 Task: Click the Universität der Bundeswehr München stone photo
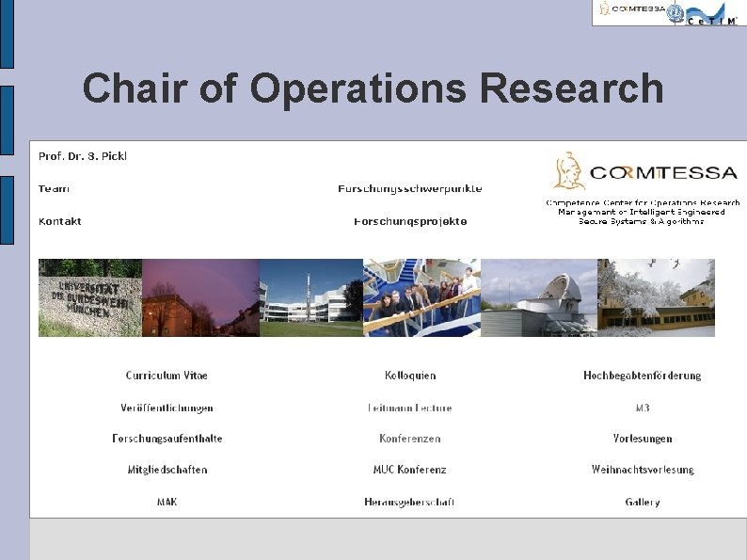click(90, 297)
